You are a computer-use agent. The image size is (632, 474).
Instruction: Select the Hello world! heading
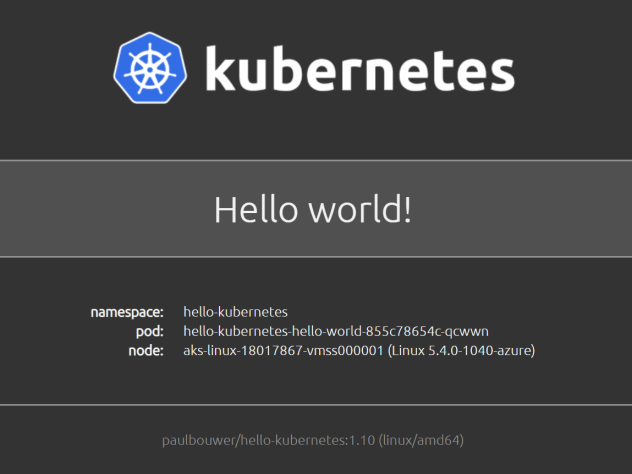pyautogui.click(x=313, y=209)
